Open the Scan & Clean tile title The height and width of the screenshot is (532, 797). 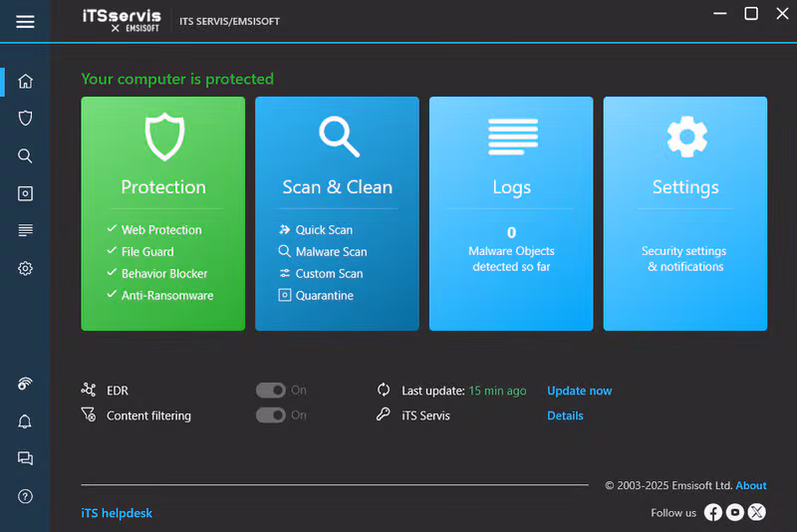click(x=338, y=187)
